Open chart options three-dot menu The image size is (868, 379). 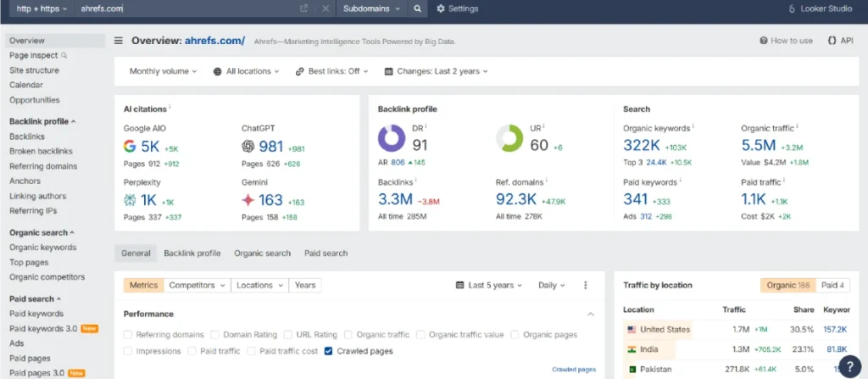tap(586, 286)
